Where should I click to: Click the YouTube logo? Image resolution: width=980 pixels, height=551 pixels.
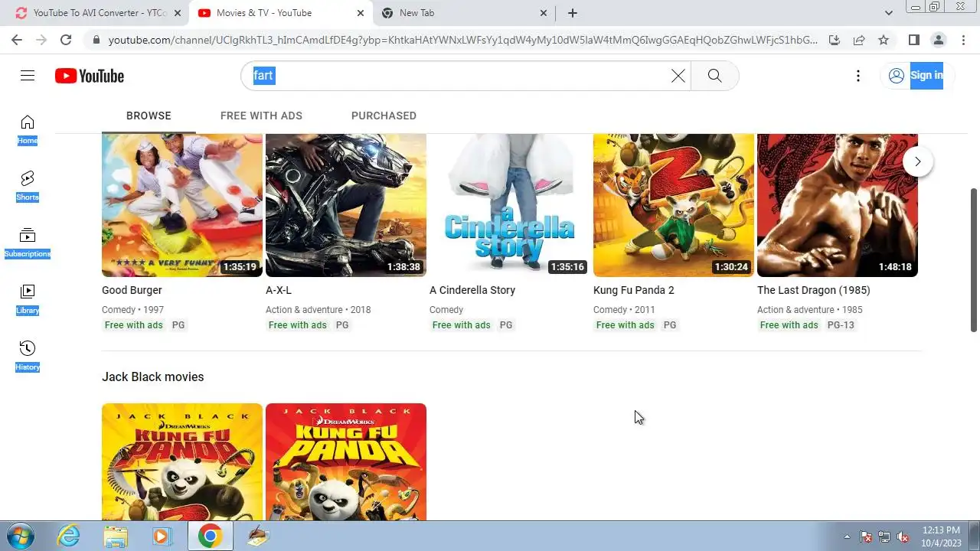point(90,76)
